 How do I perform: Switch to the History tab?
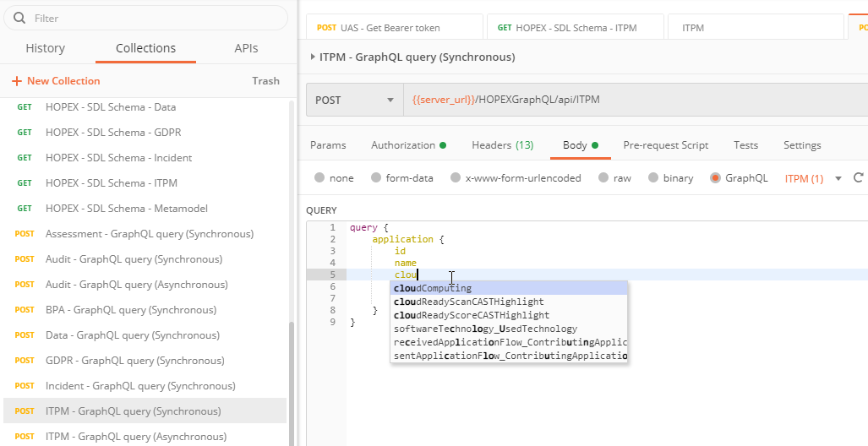[45, 48]
